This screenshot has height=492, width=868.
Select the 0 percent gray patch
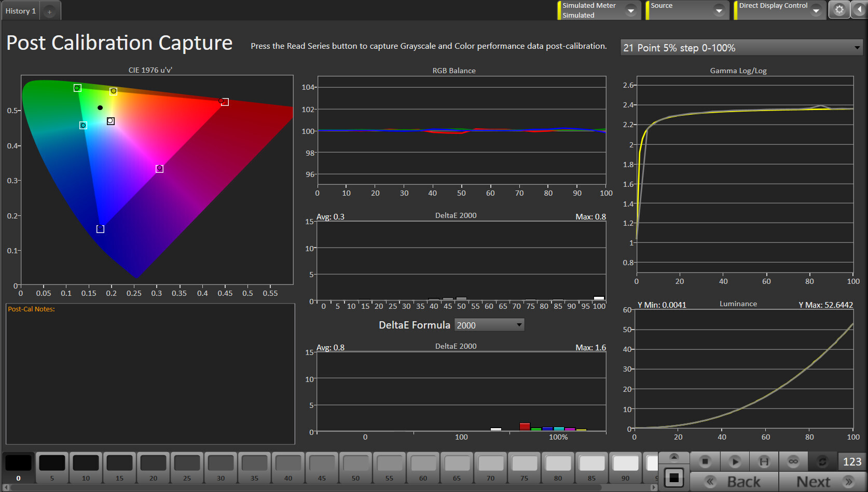[18, 468]
